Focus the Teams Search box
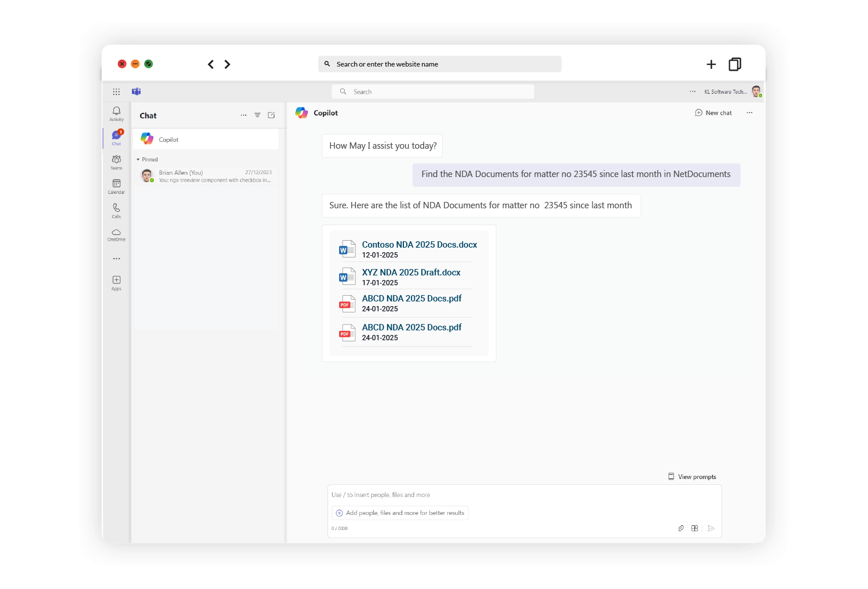 pos(433,91)
